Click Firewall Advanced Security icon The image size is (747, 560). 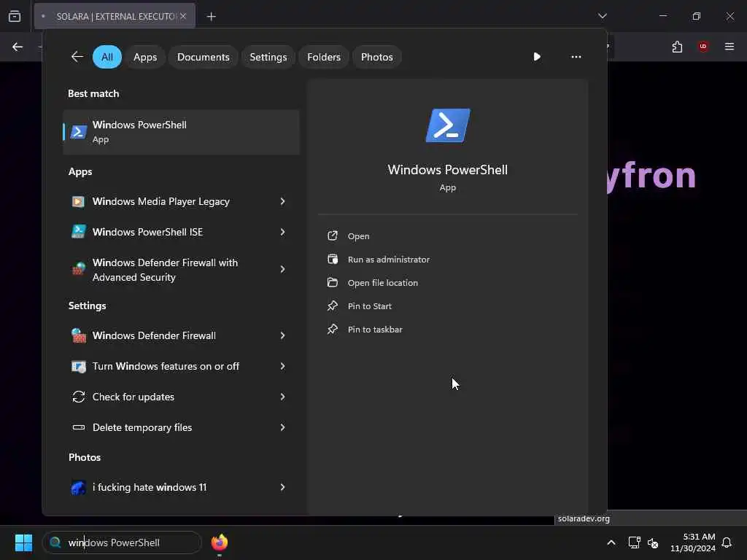(x=79, y=269)
